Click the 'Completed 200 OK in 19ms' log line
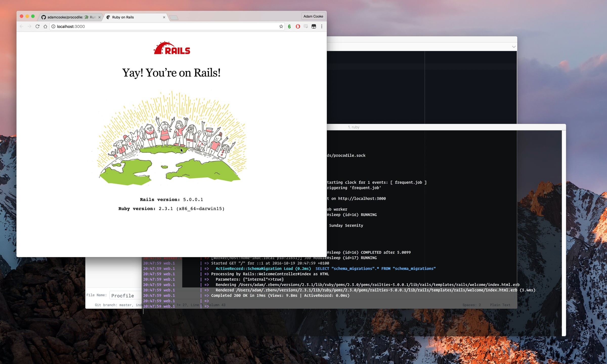Viewport: 607px width, 364px height. coord(280,295)
